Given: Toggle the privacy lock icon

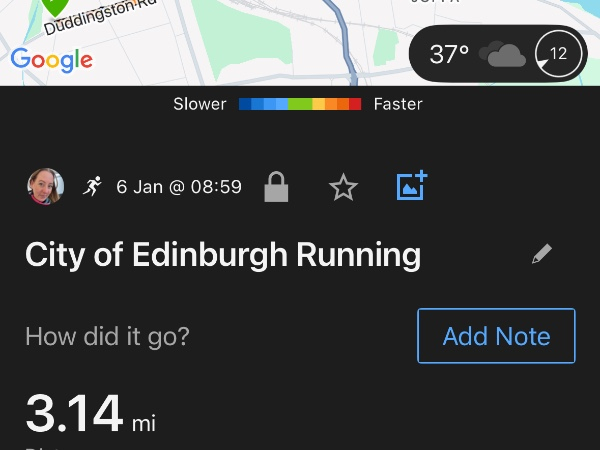Looking at the screenshot, I should click(x=276, y=186).
